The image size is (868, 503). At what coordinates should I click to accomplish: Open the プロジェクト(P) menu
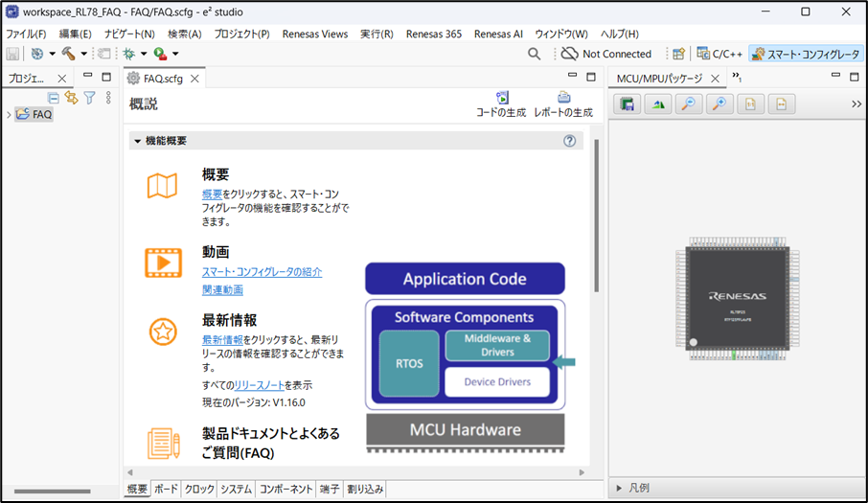tap(242, 34)
